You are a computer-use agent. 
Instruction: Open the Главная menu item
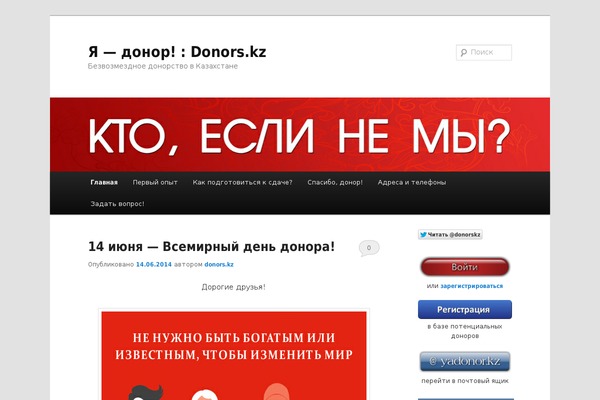[104, 183]
